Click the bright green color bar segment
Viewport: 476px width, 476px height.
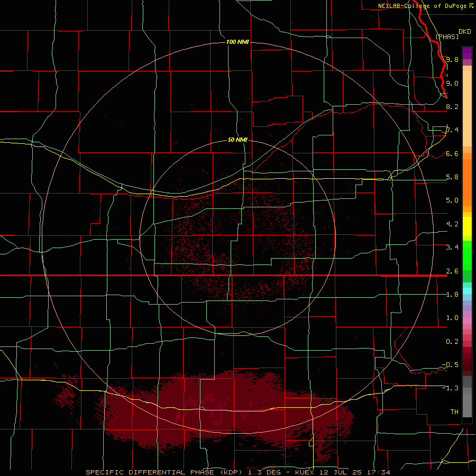click(467, 255)
